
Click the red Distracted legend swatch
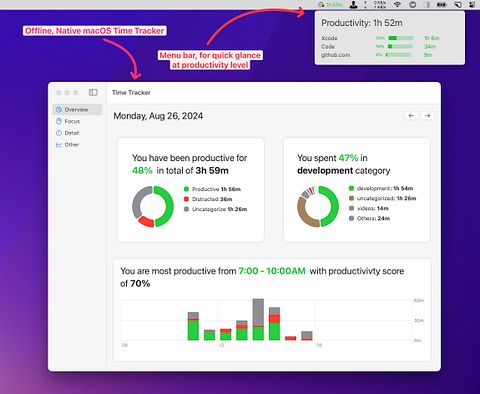point(186,199)
